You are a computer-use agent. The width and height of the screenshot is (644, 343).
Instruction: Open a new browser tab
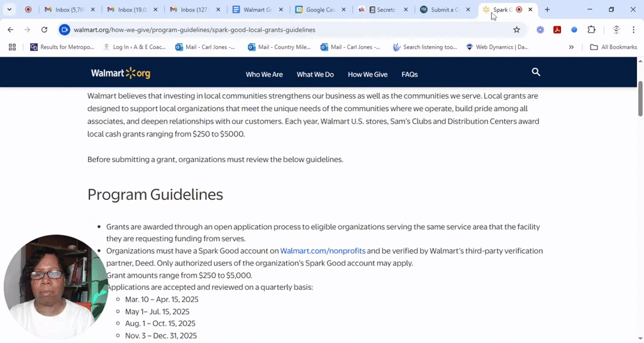(x=547, y=9)
